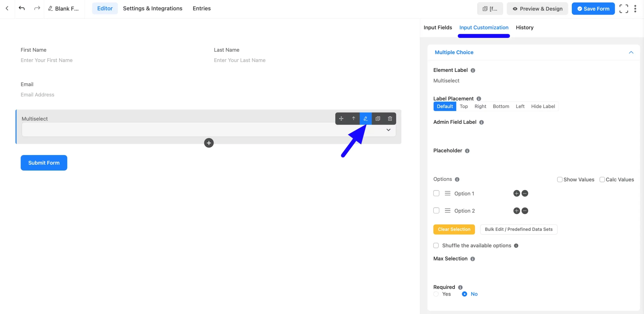This screenshot has height=314, width=644.
Task: Check Shuffle the available options
Action: click(436, 245)
